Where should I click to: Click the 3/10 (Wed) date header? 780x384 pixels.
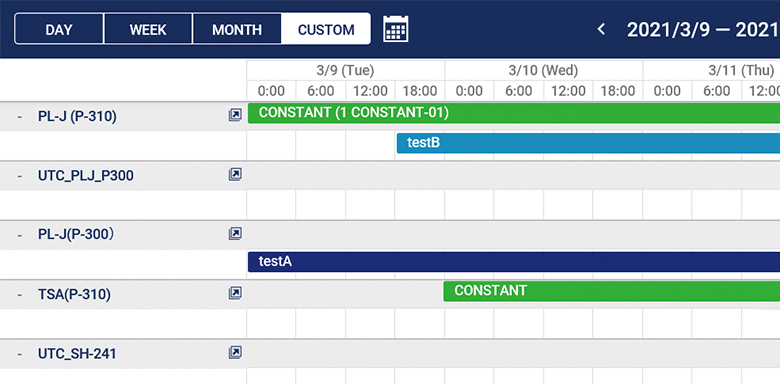click(x=543, y=71)
